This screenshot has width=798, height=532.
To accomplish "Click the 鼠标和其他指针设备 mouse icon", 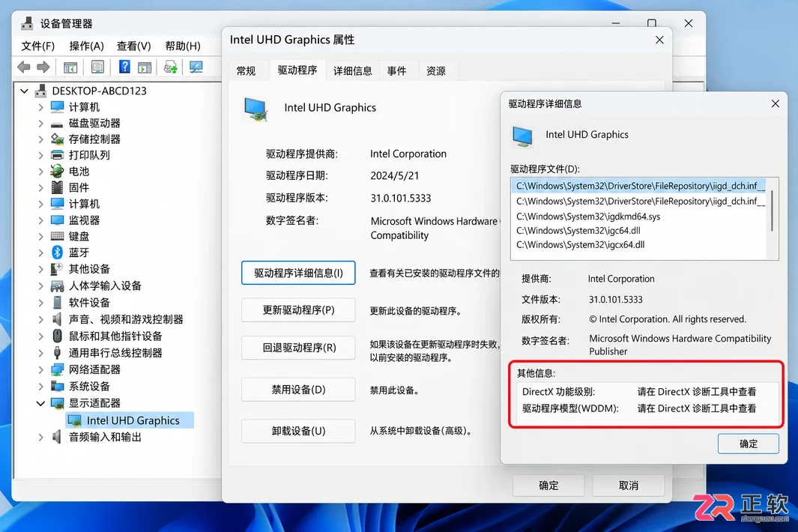I will coord(57,336).
